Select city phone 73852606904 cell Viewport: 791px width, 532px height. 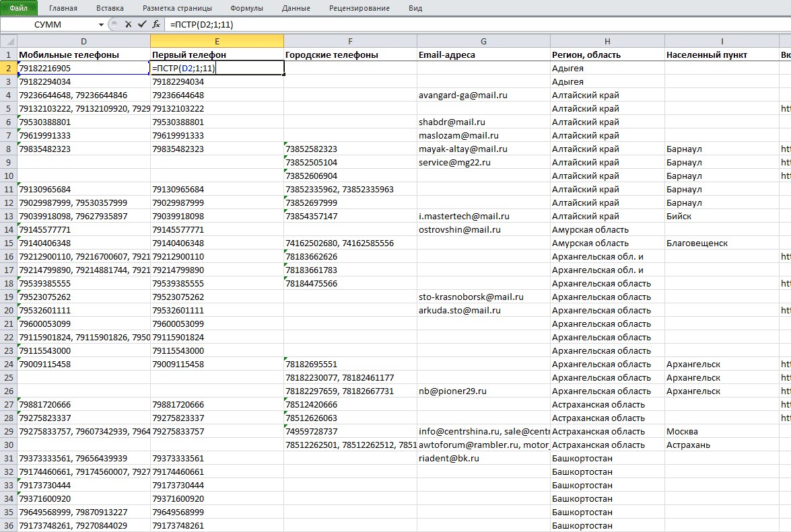tap(350, 176)
